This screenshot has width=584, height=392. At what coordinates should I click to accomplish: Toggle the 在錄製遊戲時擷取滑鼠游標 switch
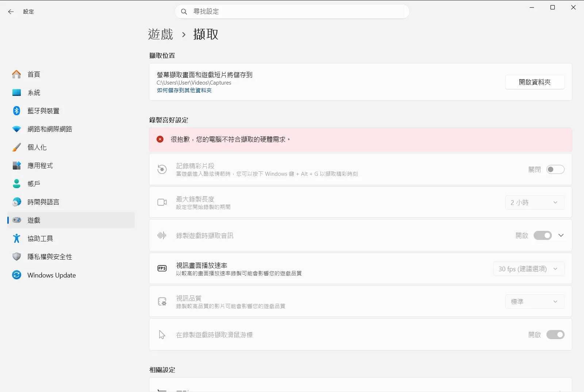coord(555,335)
